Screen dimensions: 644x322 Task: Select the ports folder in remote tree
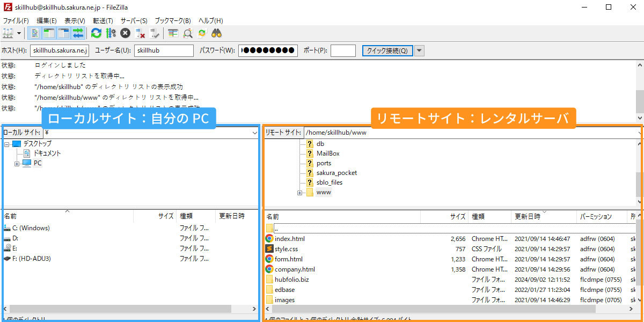pyautogui.click(x=324, y=163)
